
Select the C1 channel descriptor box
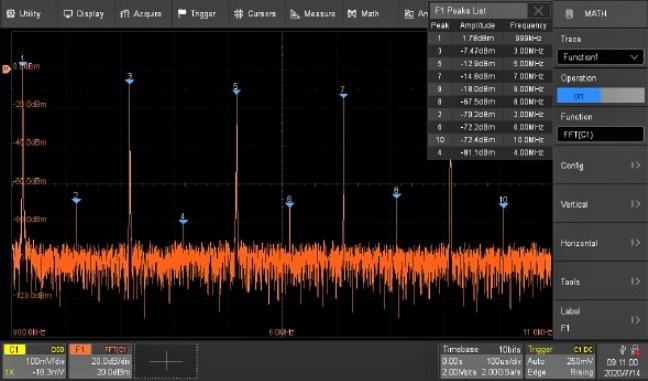(x=34, y=361)
